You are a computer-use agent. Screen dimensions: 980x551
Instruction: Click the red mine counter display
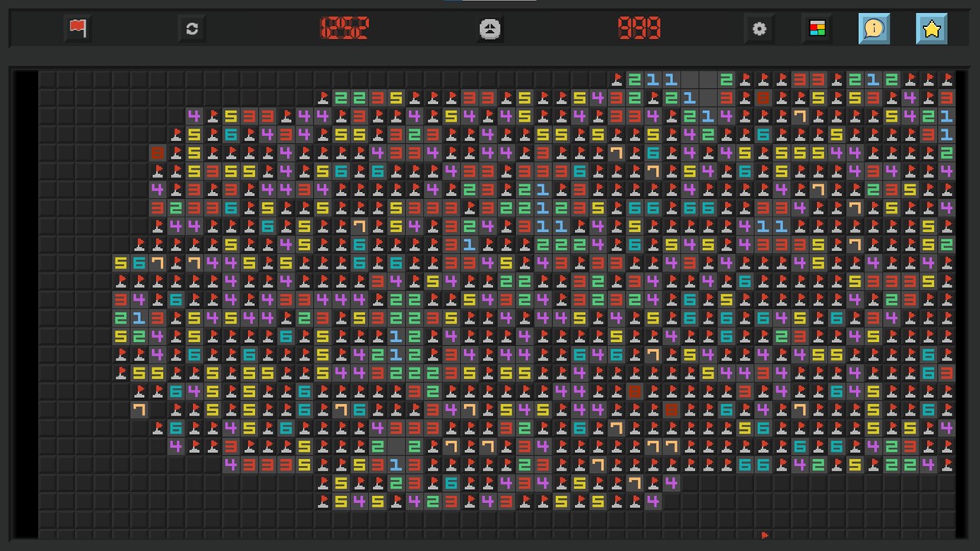(345, 29)
